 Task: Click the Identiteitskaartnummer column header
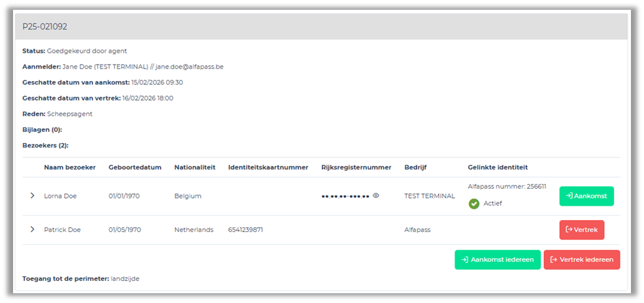pyautogui.click(x=268, y=167)
